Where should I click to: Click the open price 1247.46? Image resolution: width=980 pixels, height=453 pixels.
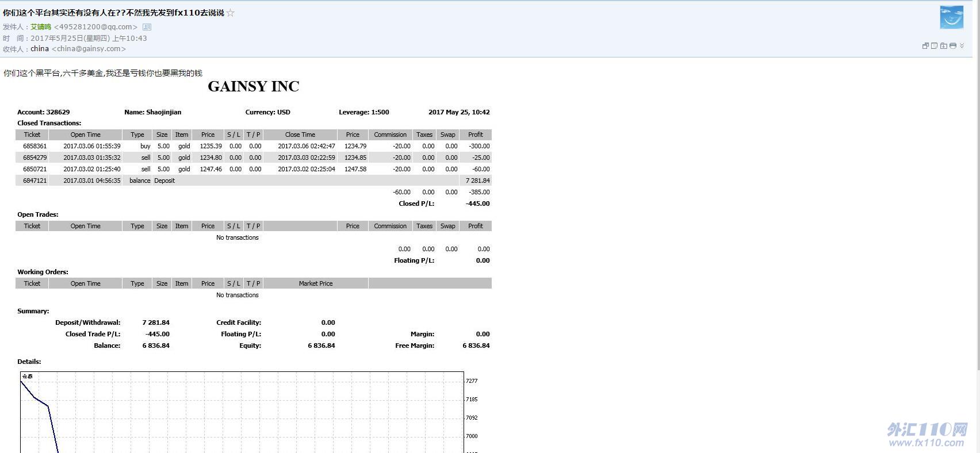pos(211,169)
